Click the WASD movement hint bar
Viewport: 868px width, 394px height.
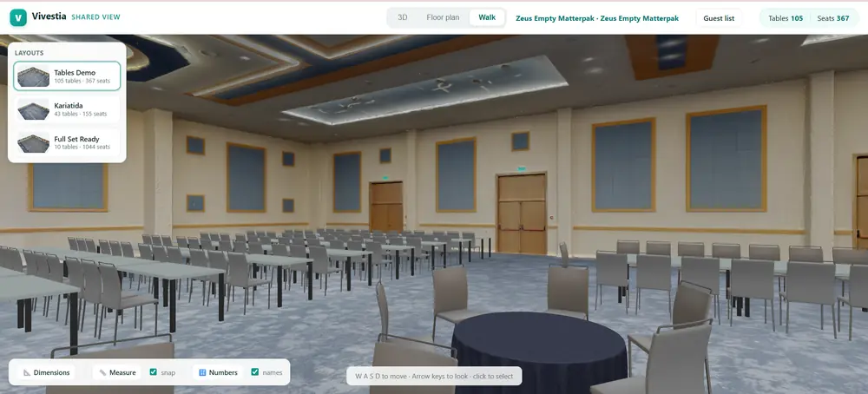(434, 377)
